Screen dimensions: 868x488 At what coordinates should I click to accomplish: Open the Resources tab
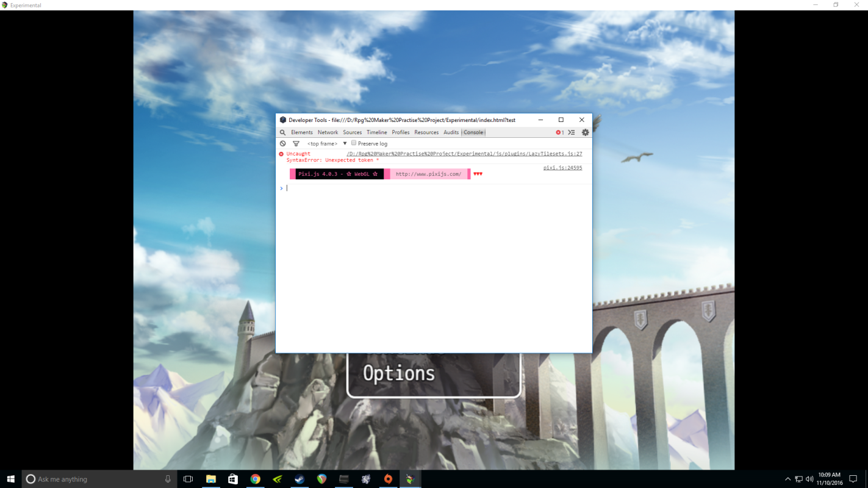click(426, 132)
